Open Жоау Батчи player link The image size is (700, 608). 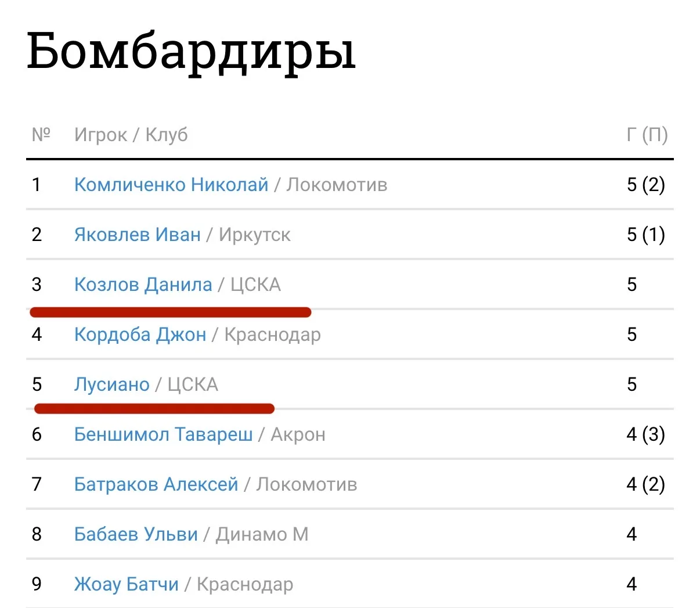click(x=126, y=584)
